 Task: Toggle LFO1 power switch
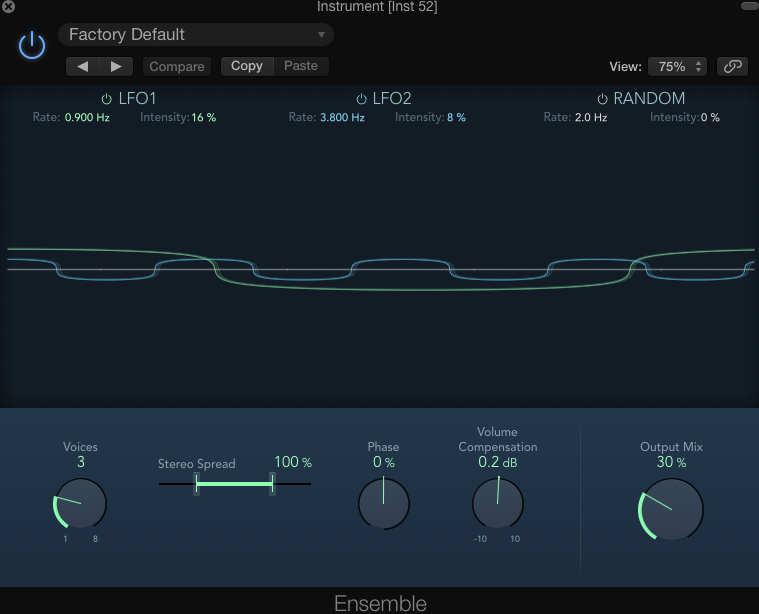tap(106, 99)
